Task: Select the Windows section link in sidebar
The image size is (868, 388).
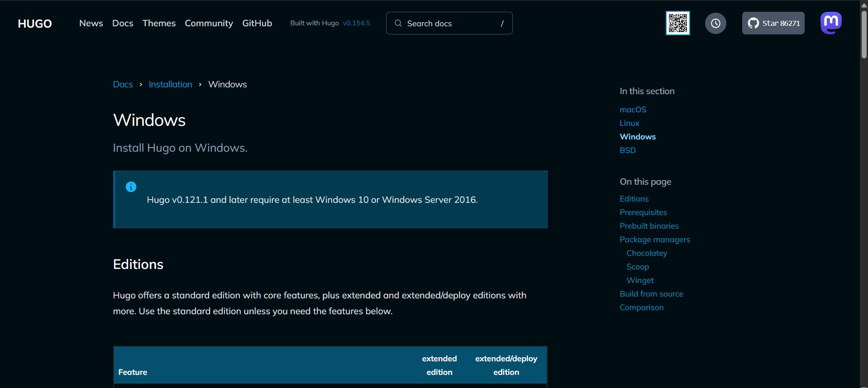Action: click(637, 137)
